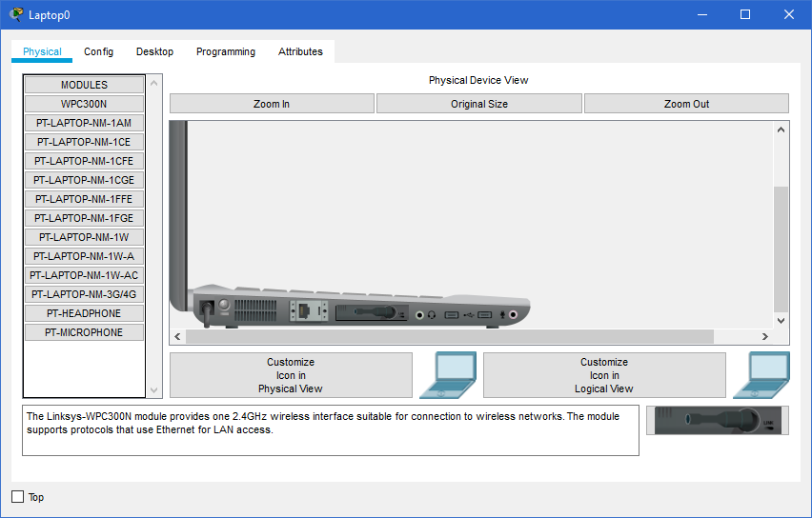812x518 pixels.
Task: Click the physical view laptop icon preview
Action: [x=448, y=375]
